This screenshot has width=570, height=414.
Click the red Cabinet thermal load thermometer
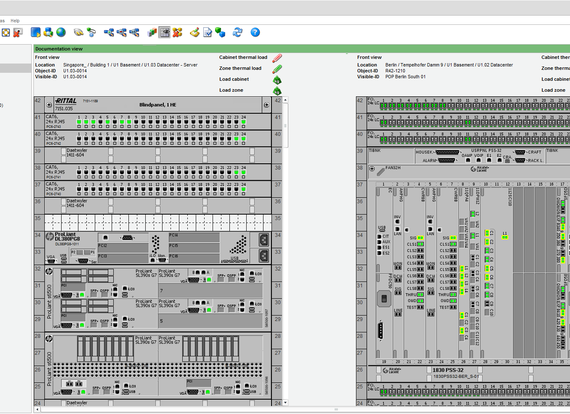[277, 58]
